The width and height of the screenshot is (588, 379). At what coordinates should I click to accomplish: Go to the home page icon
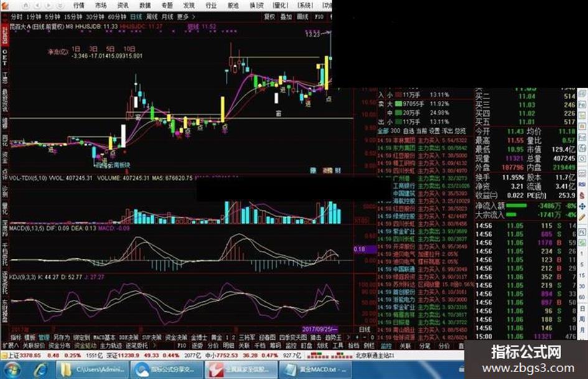26,5
